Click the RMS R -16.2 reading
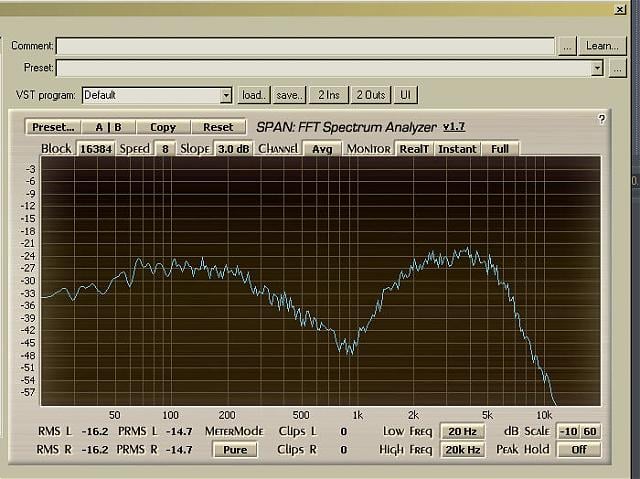The image size is (640, 479). coord(95,450)
